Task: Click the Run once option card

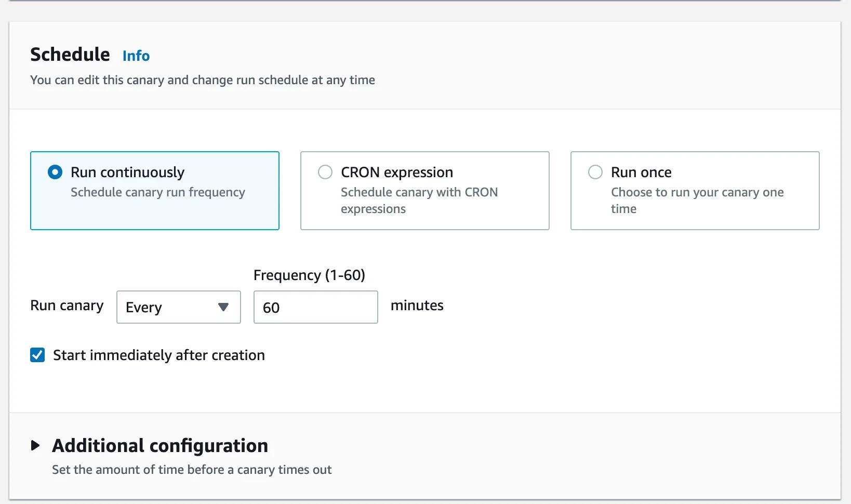Action: point(695,191)
